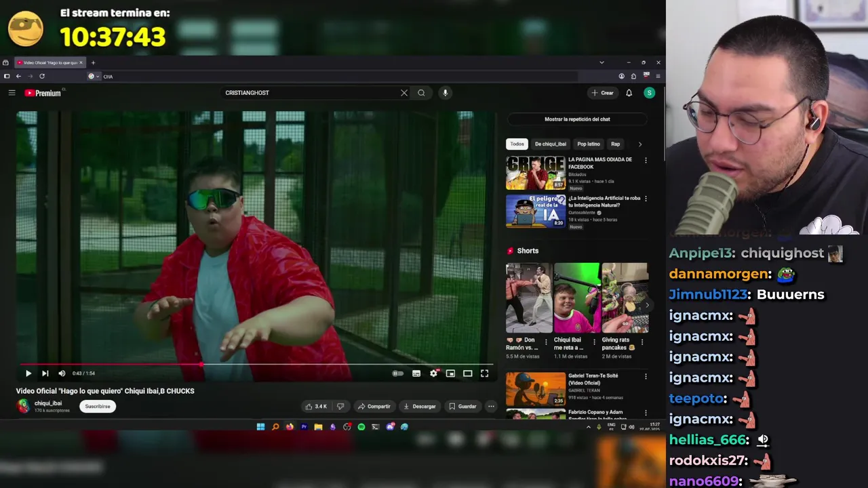This screenshot has height=488, width=868.
Task: Open the browser tab list chevron
Action: pos(601,63)
